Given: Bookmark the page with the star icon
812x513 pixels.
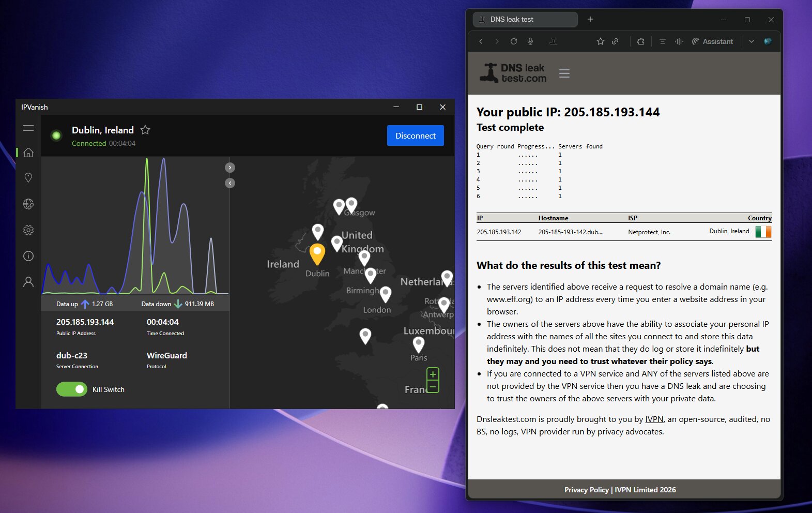Looking at the screenshot, I should (601, 41).
